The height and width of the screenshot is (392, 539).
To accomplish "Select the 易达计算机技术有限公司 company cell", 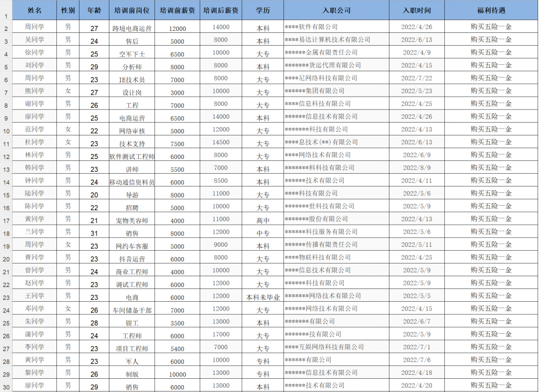I will (x=336, y=40).
